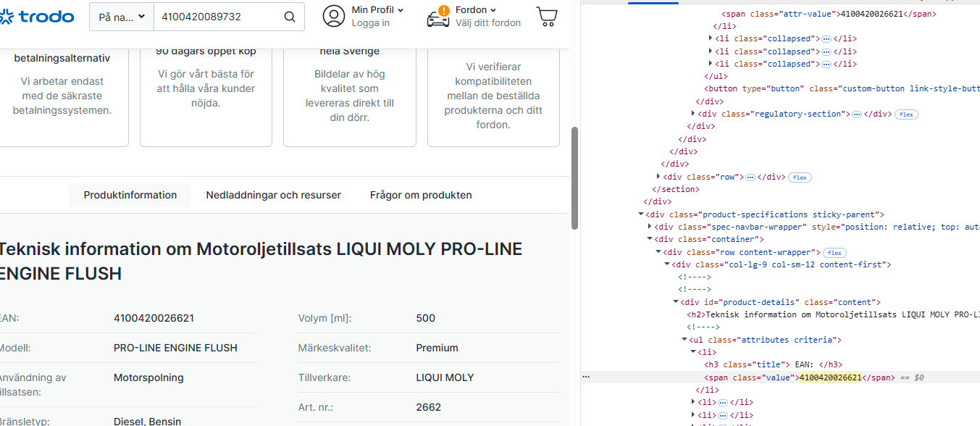This screenshot has width=980, height=426.
Task: Click the 'Vi verifierar kompatibiliteten' card text
Action: [x=493, y=96]
